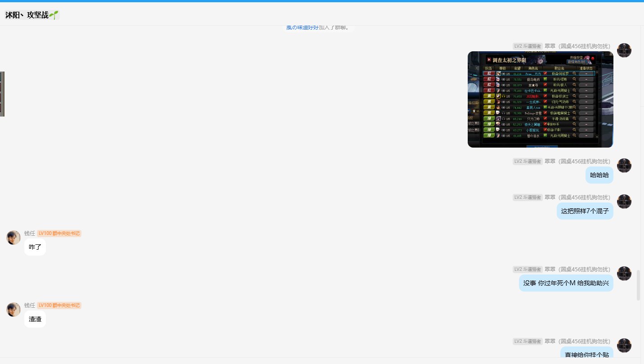Image resolution: width=644 pixels, height=364 pixels.
Task: Open 钱任's avatar beside 咋了 message
Action: 13,238
